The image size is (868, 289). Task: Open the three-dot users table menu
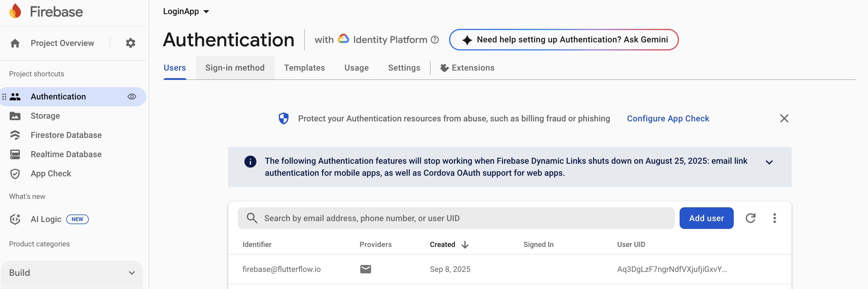pos(774,218)
